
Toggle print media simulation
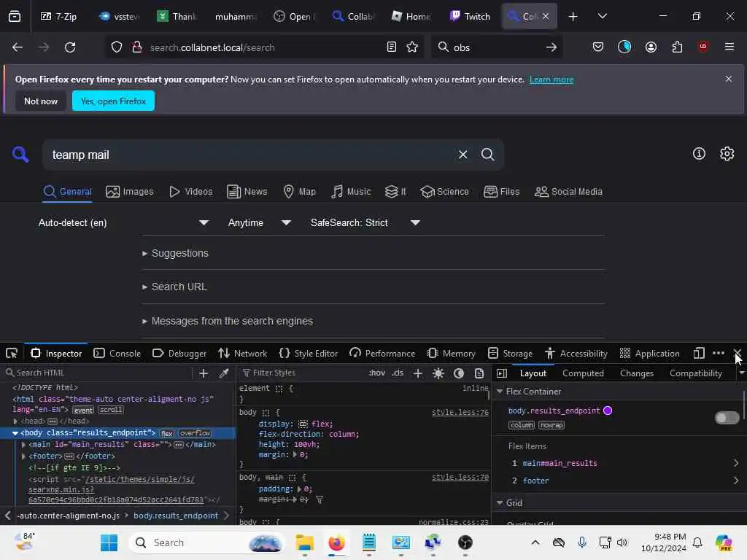(x=479, y=373)
